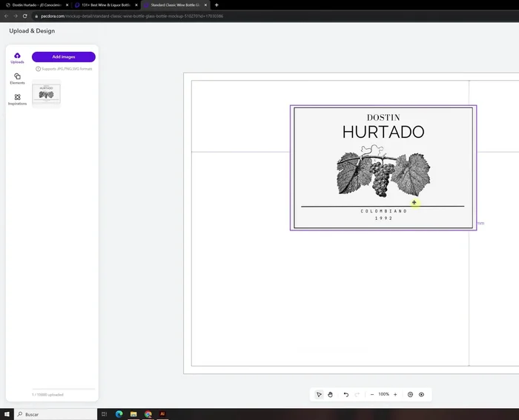Open the Elements panel
Viewport: 519px width, 420px height.
[17, 79]
